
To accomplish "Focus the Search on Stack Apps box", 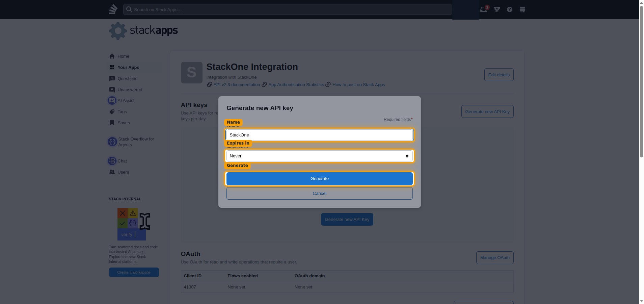I will (288, 9).
